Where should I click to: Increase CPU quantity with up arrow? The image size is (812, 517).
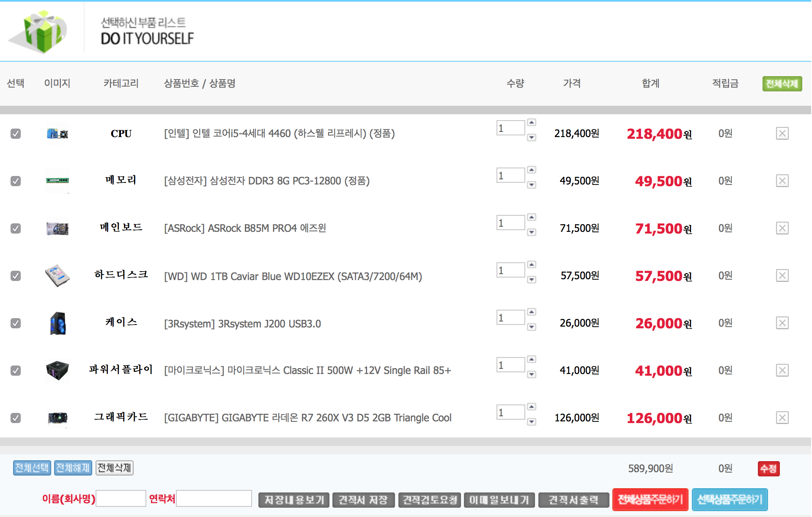coord(532,122)
